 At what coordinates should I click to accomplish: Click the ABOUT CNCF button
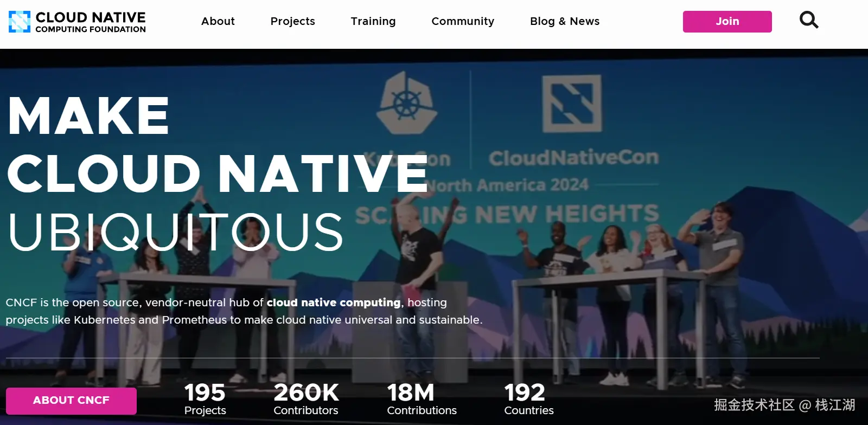(x=71, y=401)
